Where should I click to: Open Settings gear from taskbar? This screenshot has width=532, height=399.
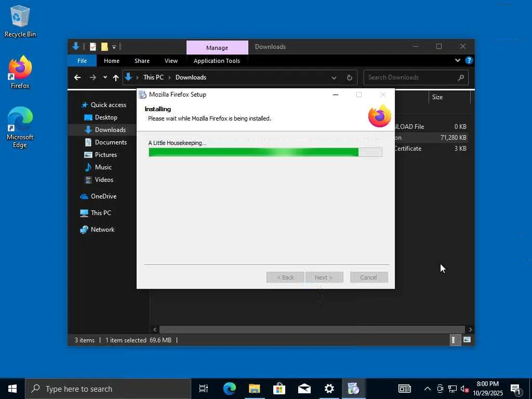329,389
